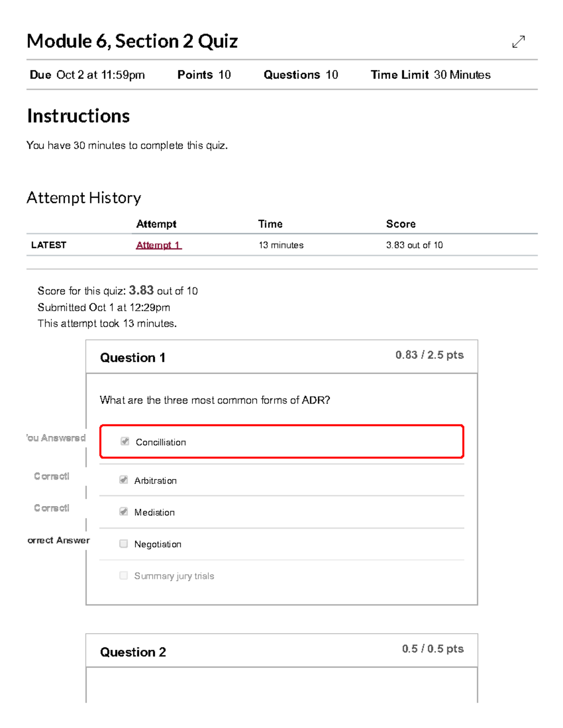Viewport: 563px width, 728px height.
Task: Click the Attempt column header
Action: pyautogui.click(x=156, y=224)
